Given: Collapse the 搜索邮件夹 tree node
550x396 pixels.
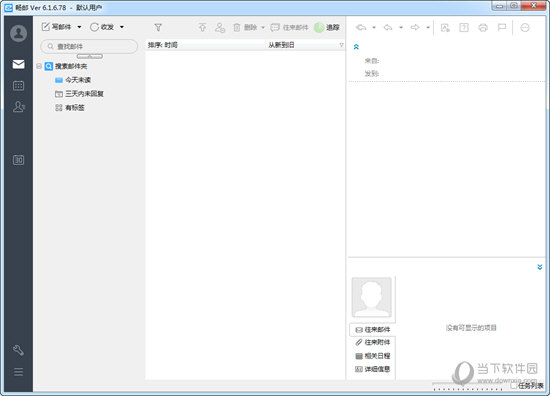Looking at the screenshot, I should (x=39, y=66).
